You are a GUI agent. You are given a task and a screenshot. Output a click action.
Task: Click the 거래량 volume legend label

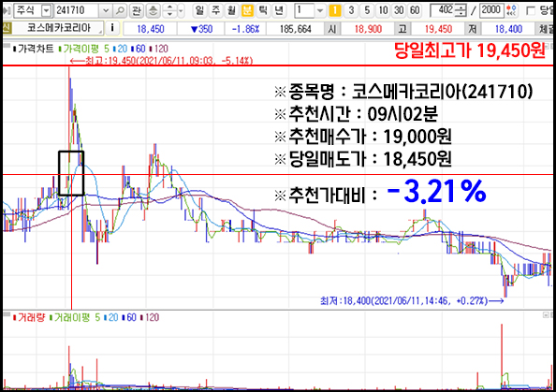(29, 317)
